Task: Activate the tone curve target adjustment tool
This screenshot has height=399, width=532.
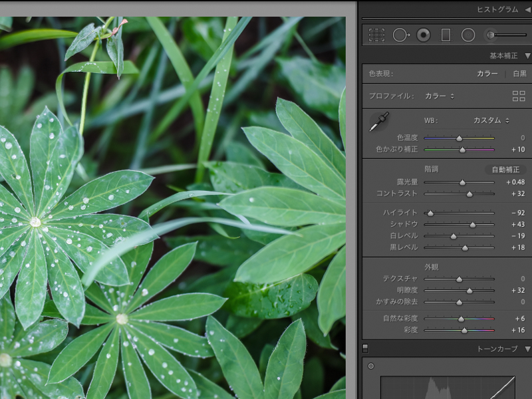Action: tap(371, 366)
